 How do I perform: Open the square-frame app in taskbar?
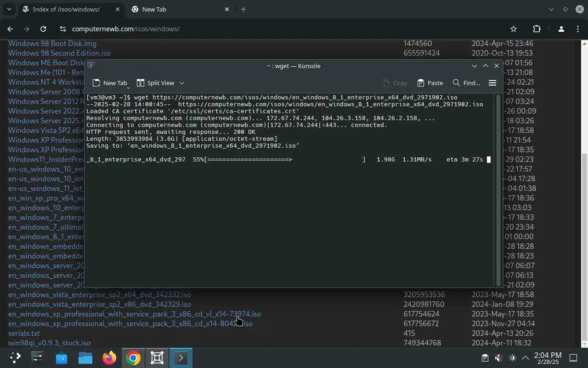(157, 358)
